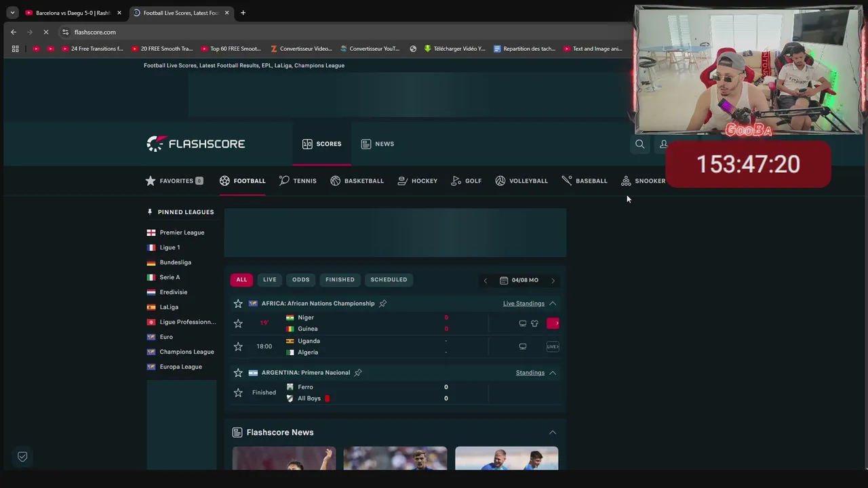Viewport: 868px width, 488px height.
Task: Open Champions League pinned league
Action: [x=186, y=352]
